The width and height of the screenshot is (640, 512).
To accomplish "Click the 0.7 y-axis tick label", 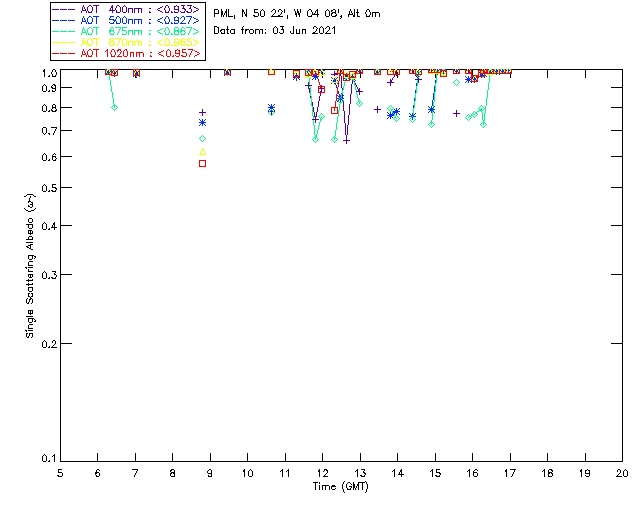I will pyautogui.click(x=49, y=131).
